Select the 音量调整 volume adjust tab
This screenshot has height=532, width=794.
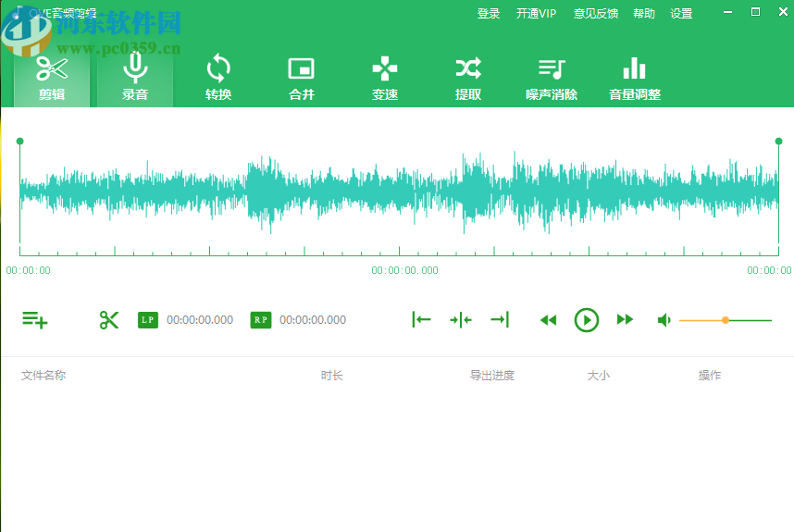click(x=635, y=78)
